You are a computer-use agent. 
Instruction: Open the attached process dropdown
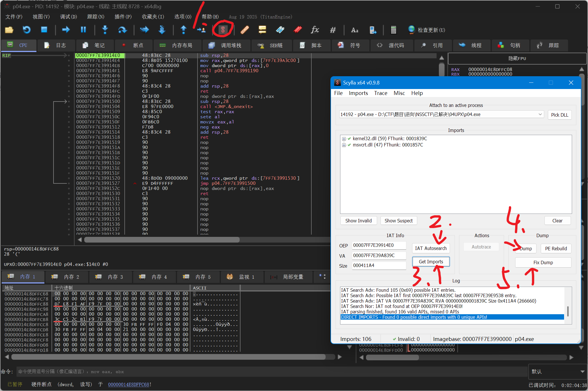coord(540,114)
